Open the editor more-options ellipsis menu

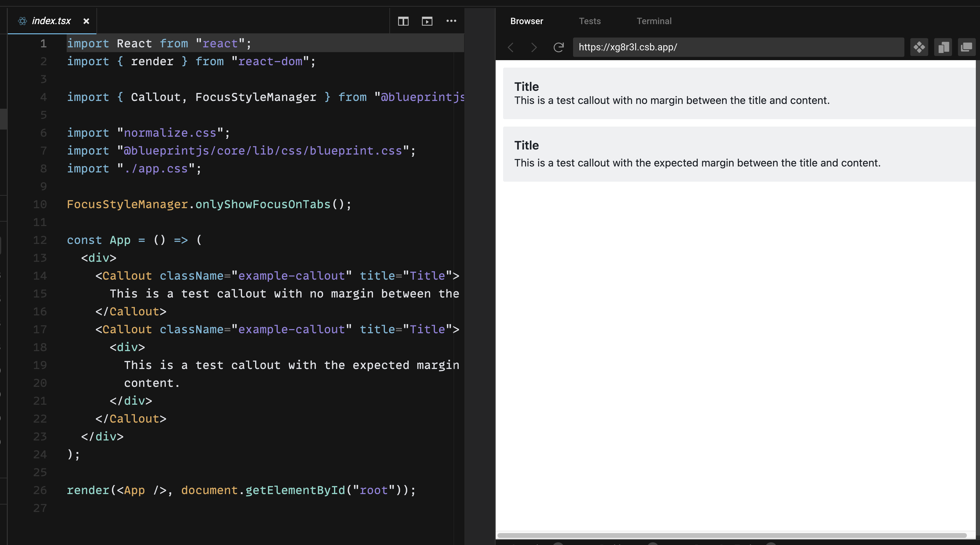click(452, 21)
